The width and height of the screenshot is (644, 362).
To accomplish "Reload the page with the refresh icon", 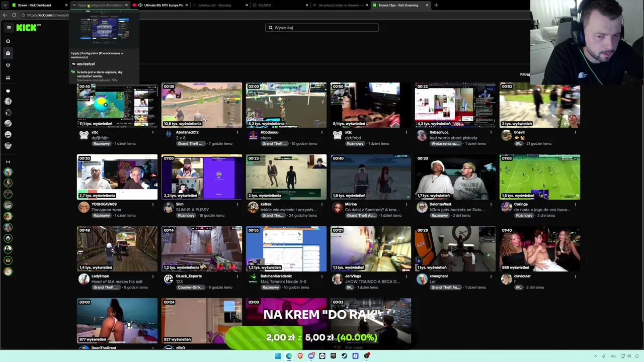I will (14, 15).
